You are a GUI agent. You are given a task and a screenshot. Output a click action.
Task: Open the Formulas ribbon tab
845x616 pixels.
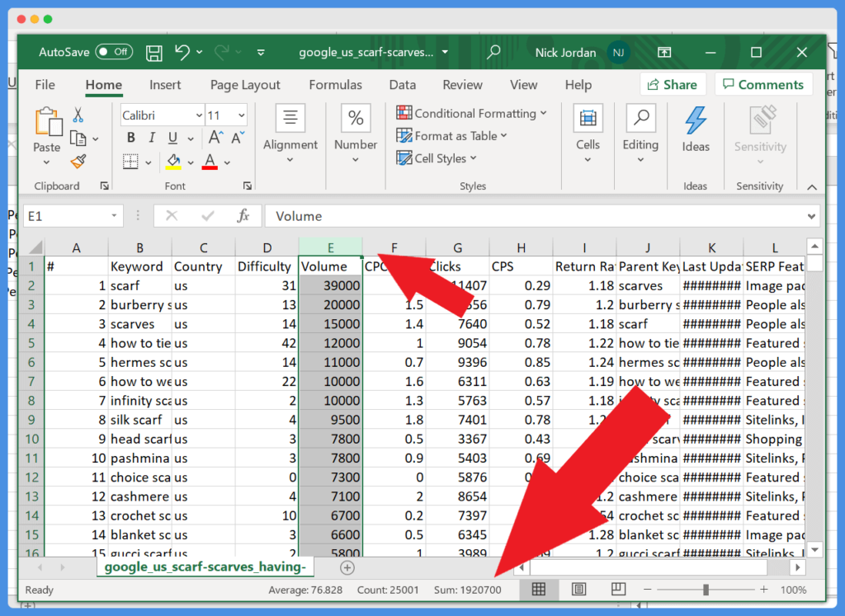(335, 85)
